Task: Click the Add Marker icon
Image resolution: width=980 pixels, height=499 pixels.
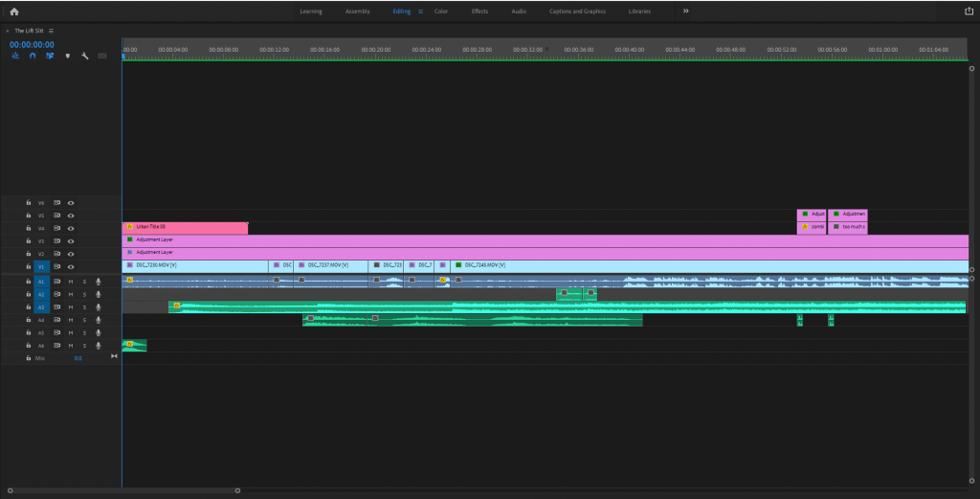Action: (67, 57)
